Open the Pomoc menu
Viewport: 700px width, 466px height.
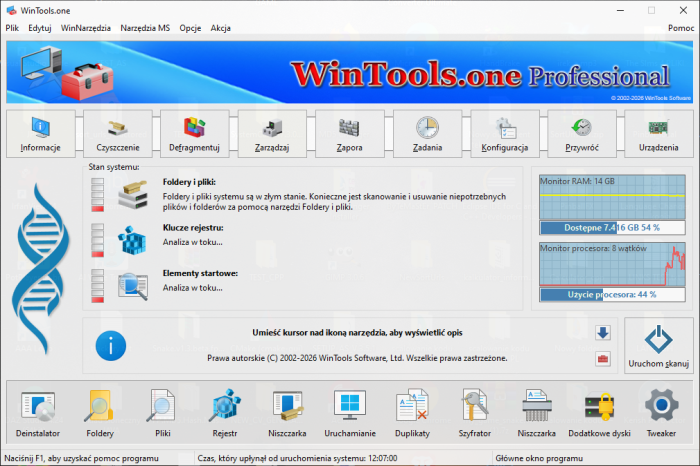tap(681, 28)
